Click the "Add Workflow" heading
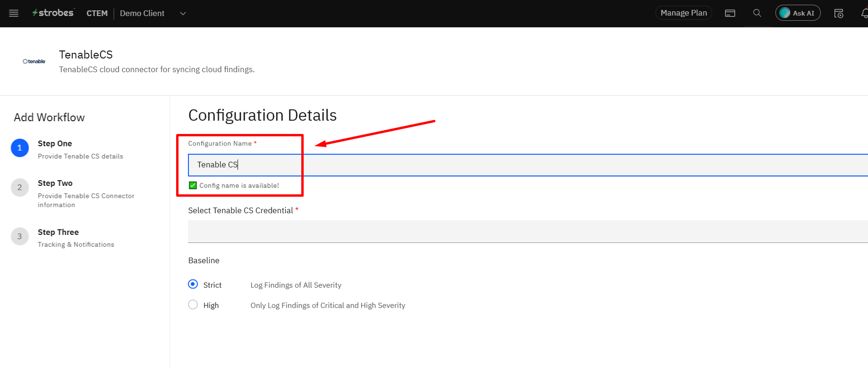This screenshot has height=367, width=868. 49,117
